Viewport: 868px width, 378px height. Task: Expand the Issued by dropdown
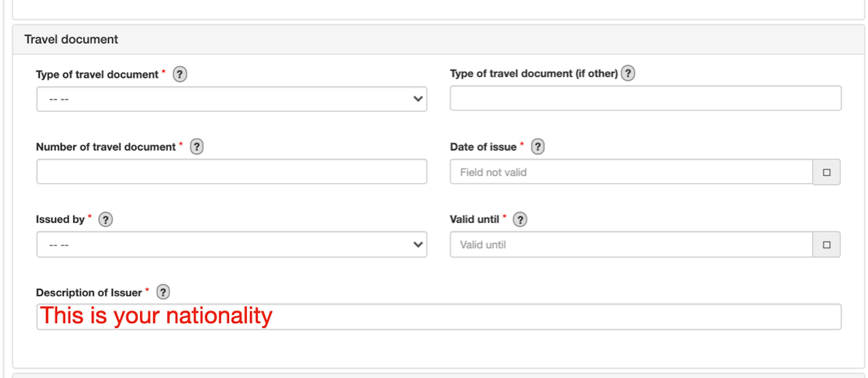[232, 245]
